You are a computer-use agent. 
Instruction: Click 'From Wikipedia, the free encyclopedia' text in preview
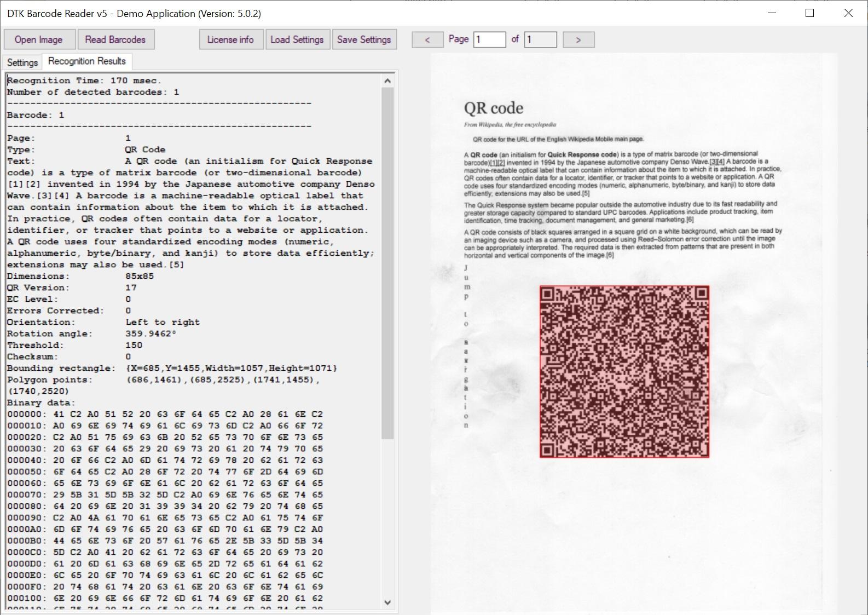(510, 125)
